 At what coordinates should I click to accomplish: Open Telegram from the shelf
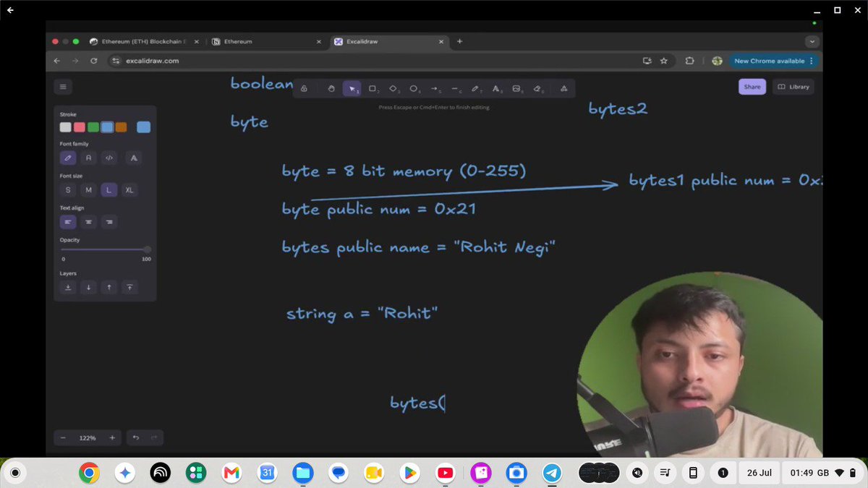(x=552, y=473)
